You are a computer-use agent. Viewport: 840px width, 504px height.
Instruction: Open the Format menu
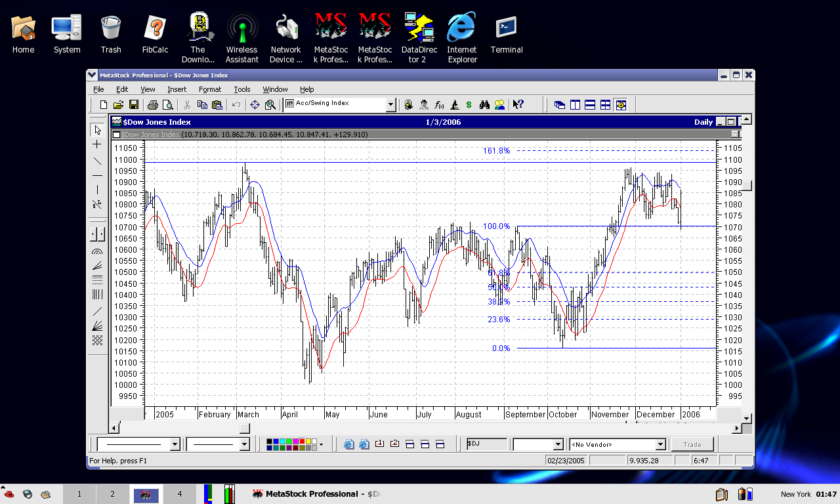[210, 89]
